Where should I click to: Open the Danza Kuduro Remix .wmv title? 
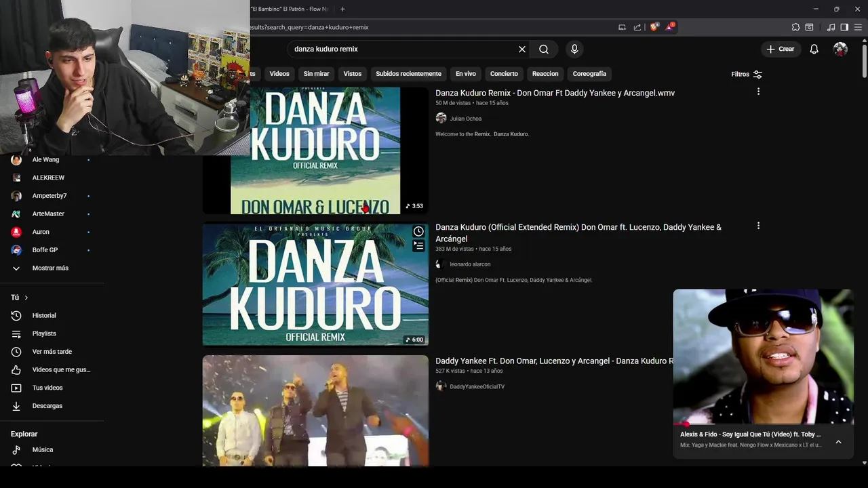pyautogui.click(x=555, y=93)
